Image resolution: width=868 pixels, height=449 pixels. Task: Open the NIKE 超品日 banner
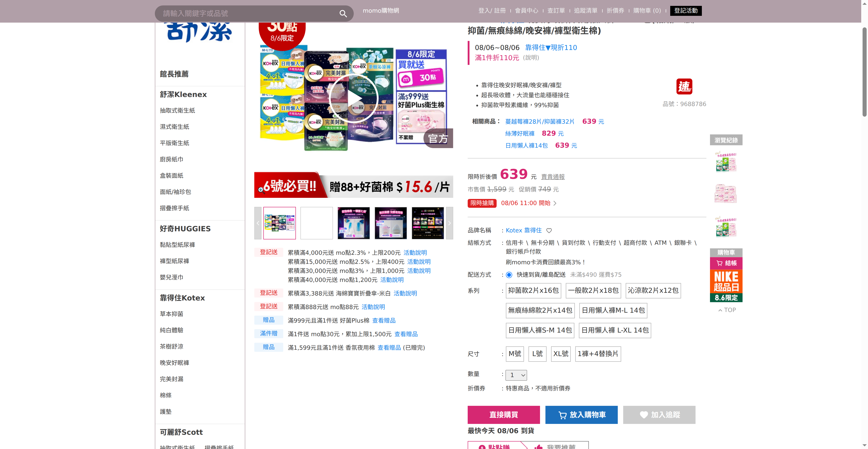coord(726,286)
